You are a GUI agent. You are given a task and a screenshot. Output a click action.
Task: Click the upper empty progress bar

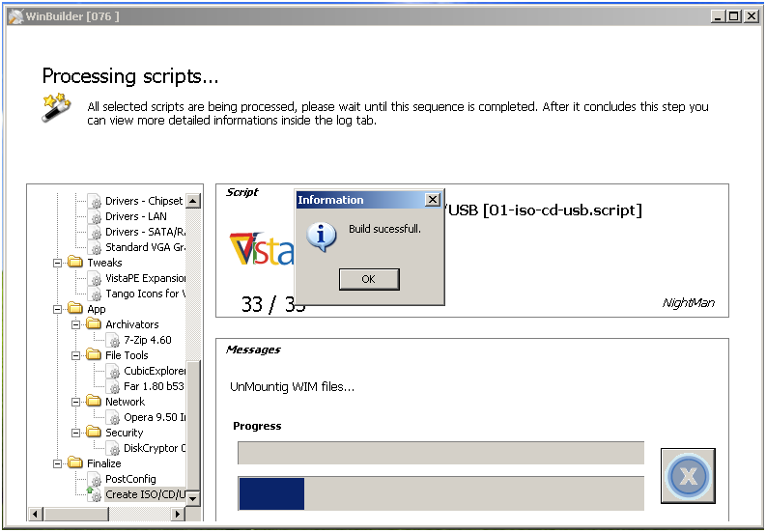(440, 453)
